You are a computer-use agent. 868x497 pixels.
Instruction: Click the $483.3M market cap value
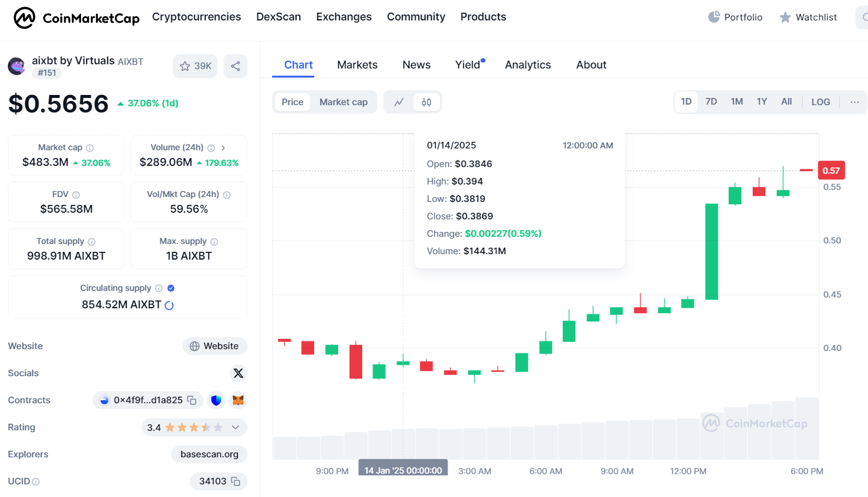click(45, 162)
